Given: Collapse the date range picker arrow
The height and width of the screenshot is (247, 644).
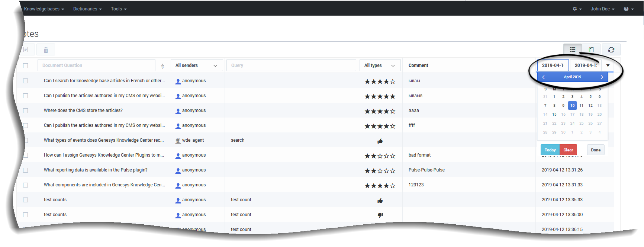Looking at the screenshot, I should coord(608,65).
